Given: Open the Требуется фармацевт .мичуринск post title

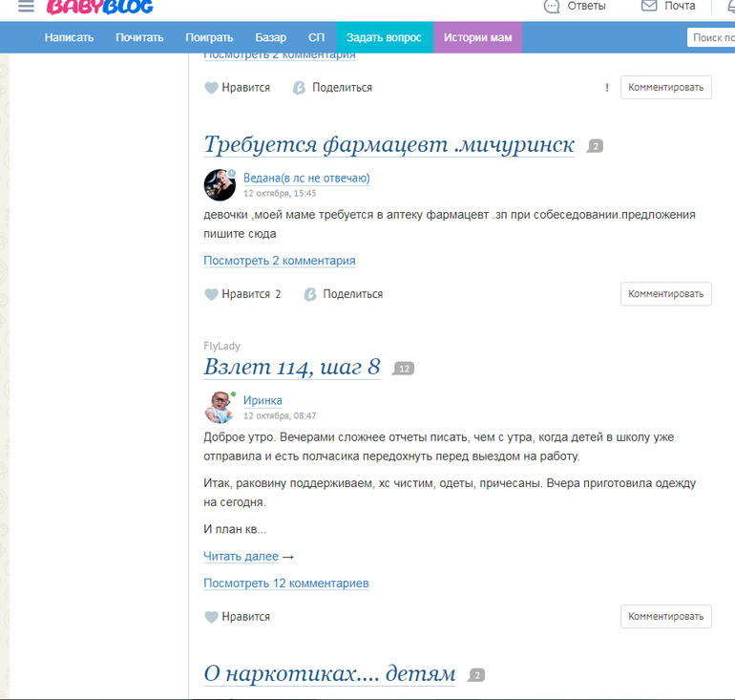Looking at the screenshot, I should [389, 145].
